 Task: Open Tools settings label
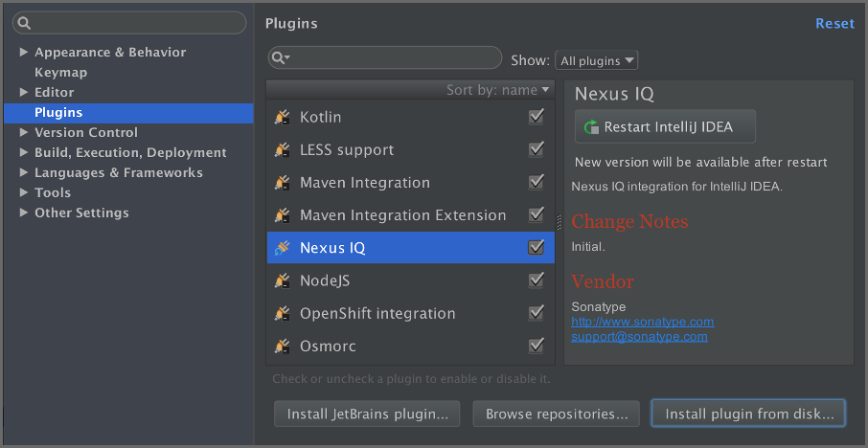tap(53, 193)
